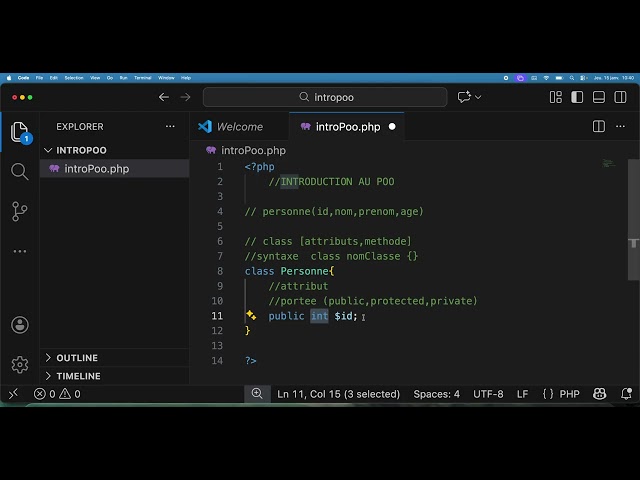Open the Apple menu

[x=9, y=78]
